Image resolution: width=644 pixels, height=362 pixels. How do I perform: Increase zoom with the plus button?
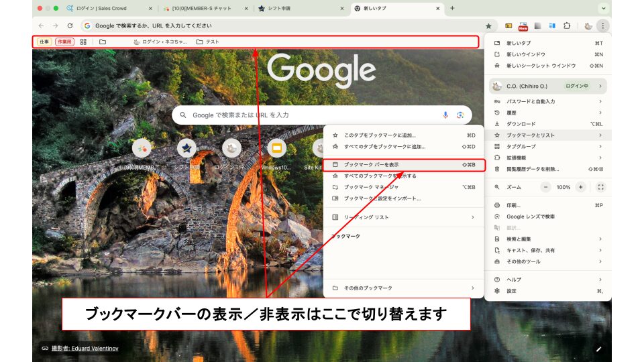click(x=580, y=187)
